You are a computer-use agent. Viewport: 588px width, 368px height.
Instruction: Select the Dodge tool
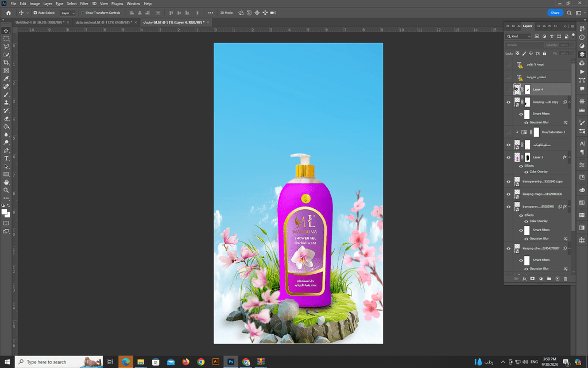6,143
